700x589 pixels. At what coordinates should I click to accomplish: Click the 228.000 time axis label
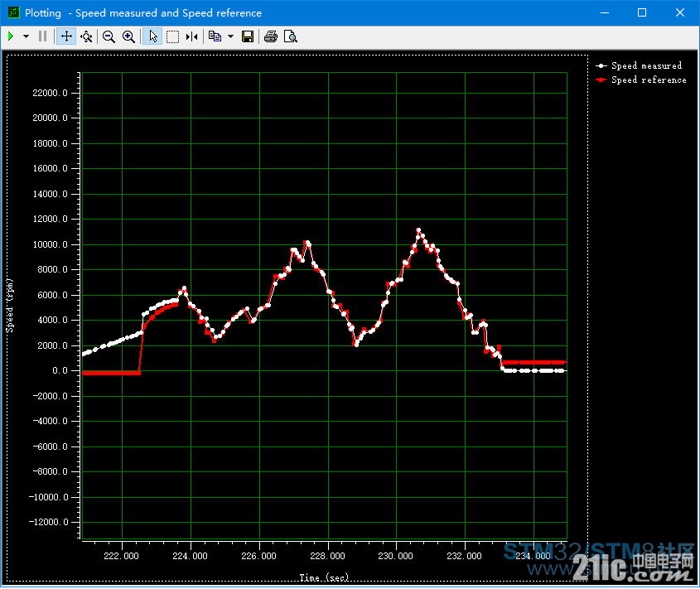328,556
